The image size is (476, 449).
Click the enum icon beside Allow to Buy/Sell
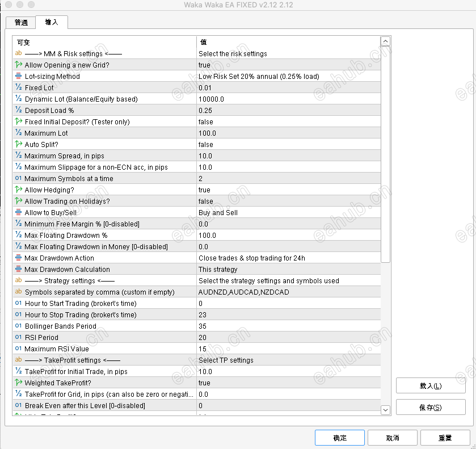[x=19, y=212]
